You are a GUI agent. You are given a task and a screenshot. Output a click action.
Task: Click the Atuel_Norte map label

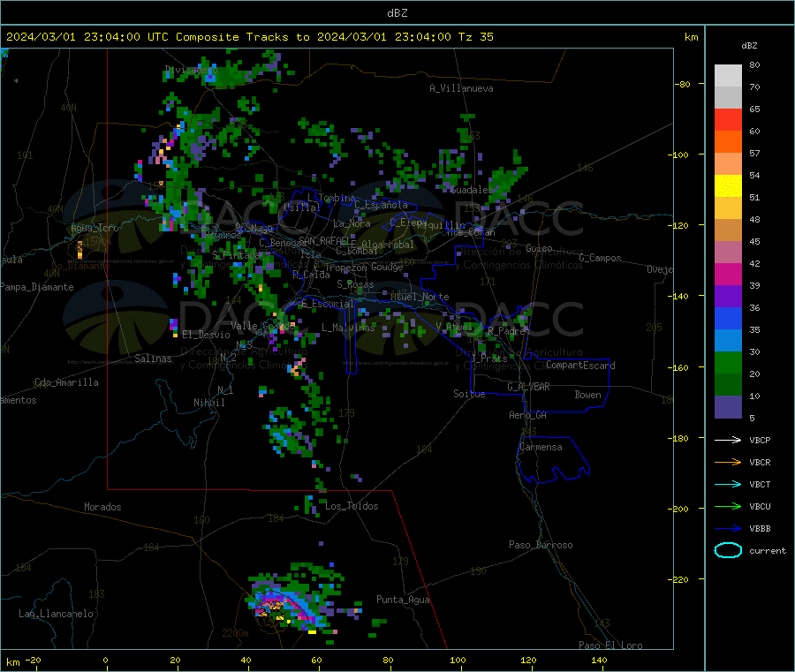click(x=420, y=297)
